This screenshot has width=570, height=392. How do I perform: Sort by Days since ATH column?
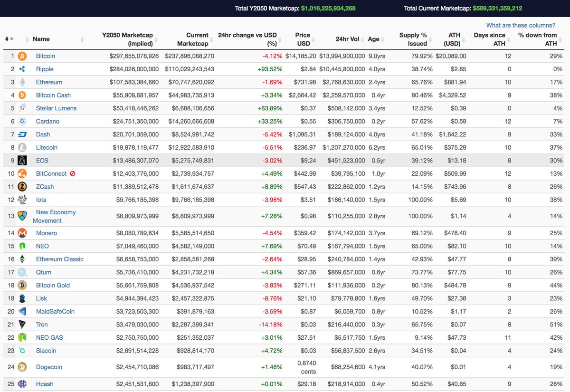[x=490, y=39]
